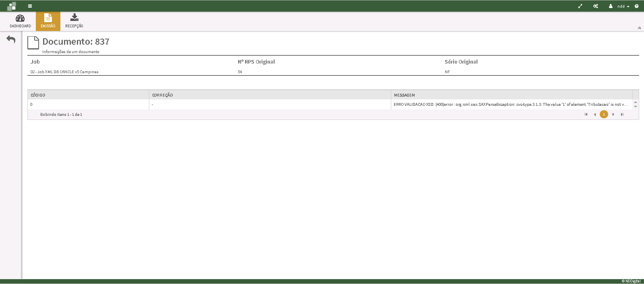Open the hamburger menu in top bar

click(30, 6)
